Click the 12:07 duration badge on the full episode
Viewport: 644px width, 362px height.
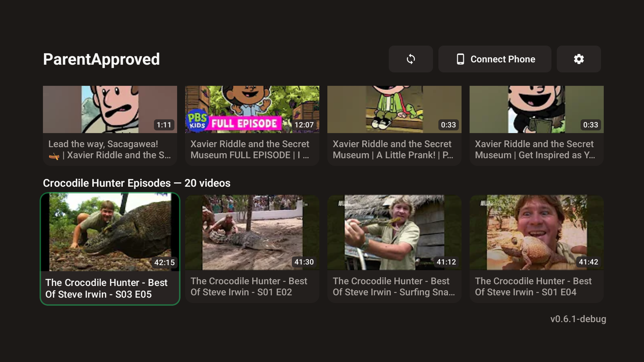click(x=304, y=125)
